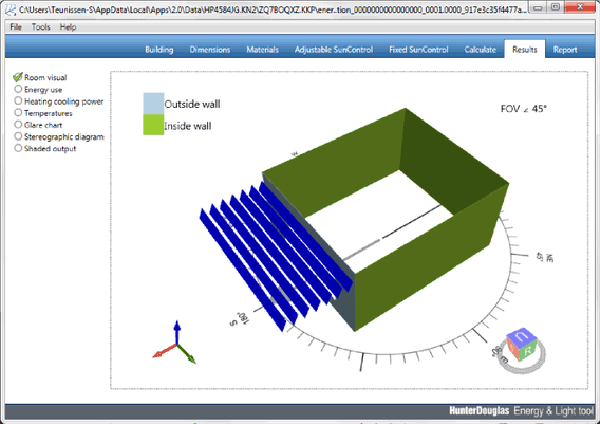Switch to the Temperatures view
Viewport: 600px width, 424px height.
click(18, 113)
